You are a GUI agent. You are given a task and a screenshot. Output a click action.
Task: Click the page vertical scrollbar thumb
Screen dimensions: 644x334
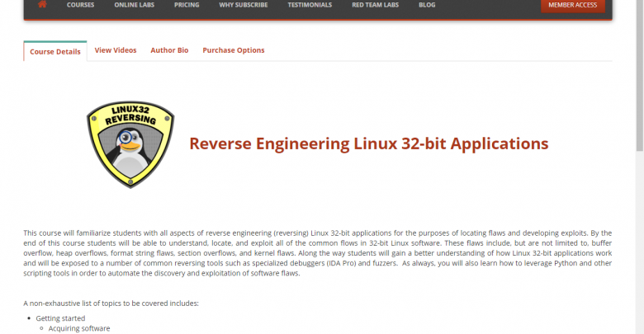click(x=640, y=76)
